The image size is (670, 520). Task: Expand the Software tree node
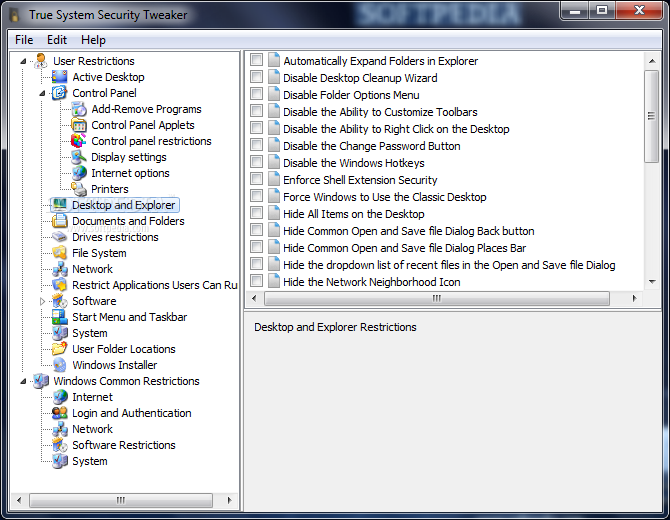(x=42, y=301)
